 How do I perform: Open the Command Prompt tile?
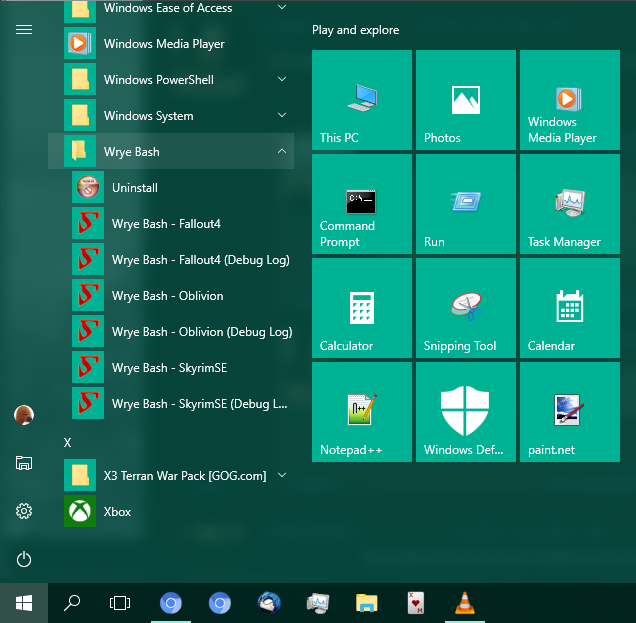(x=361, y=203)
